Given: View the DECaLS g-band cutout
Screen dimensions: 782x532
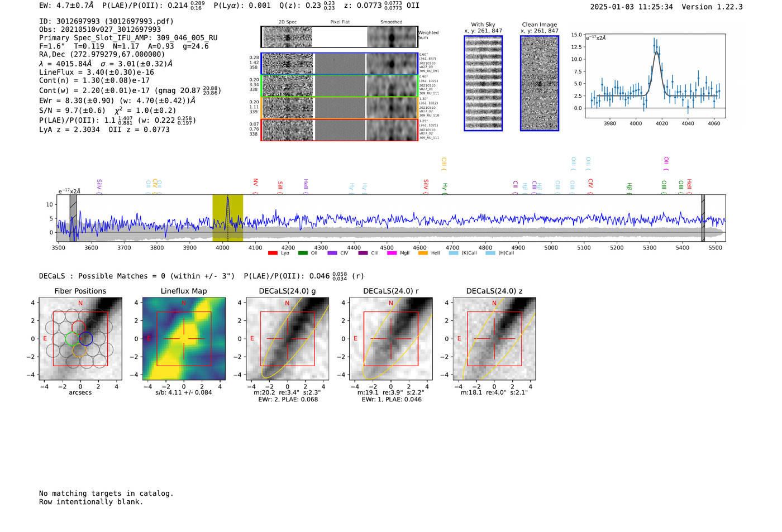Looking at the screenshot, I should [288, 339].
